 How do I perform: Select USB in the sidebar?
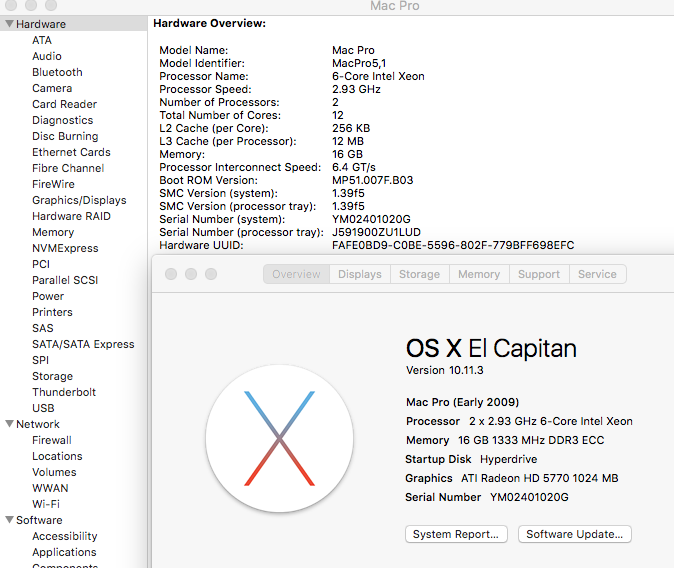pyautogui.click(x=43, y=408)
